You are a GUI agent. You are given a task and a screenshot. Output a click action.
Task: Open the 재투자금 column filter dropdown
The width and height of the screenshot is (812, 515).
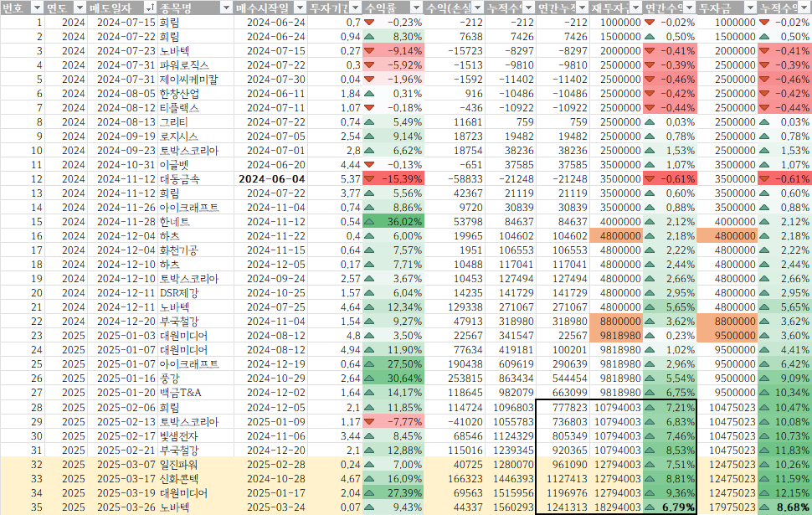(635, 8)
